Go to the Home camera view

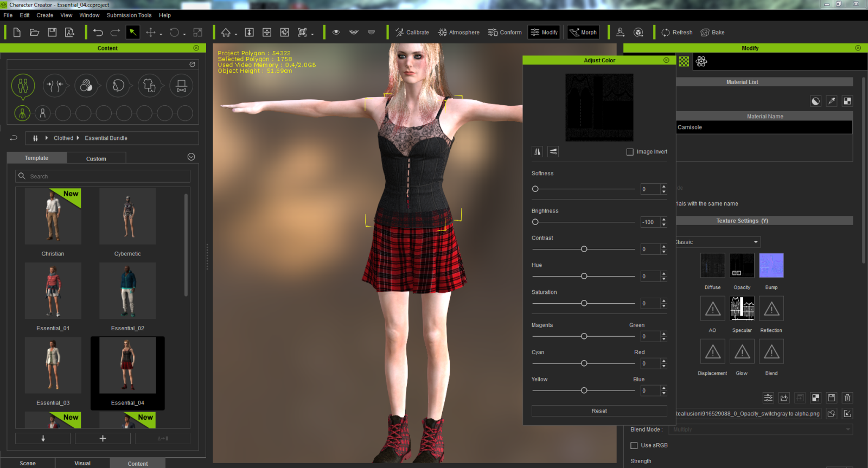[226, 33]
